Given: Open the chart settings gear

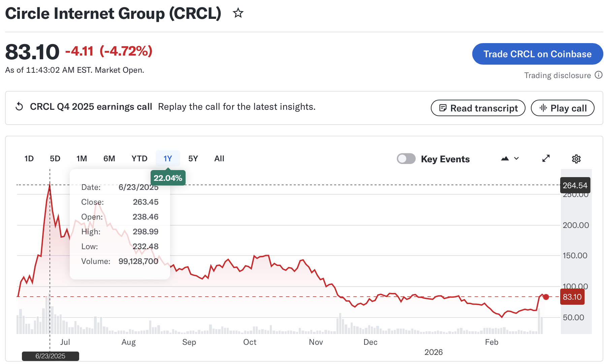Looking at the screenshot, I should (576, 159).
